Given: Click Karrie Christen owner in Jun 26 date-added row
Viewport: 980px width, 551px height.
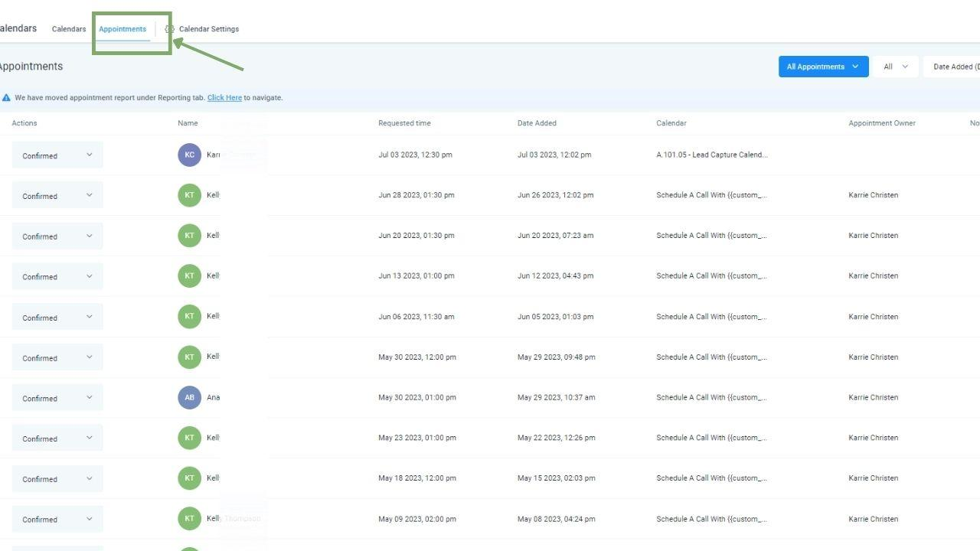Looking at the screenshot, I should coord(874,195).
